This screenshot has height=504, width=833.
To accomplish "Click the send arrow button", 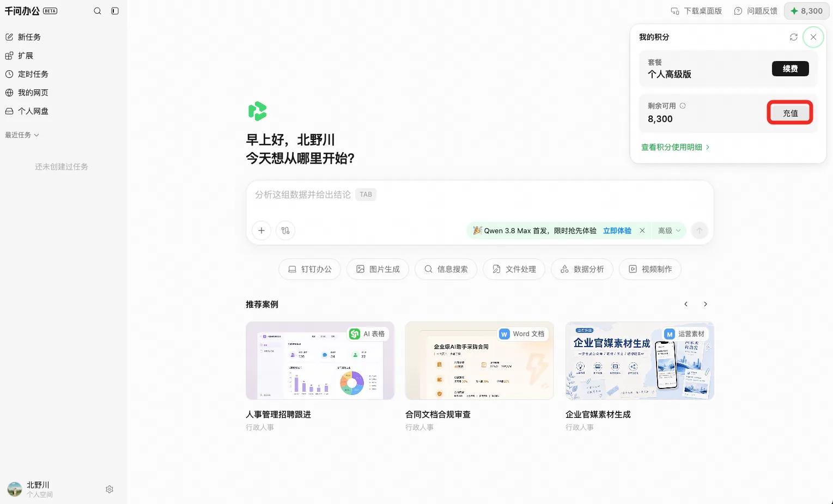I will 700,230.
